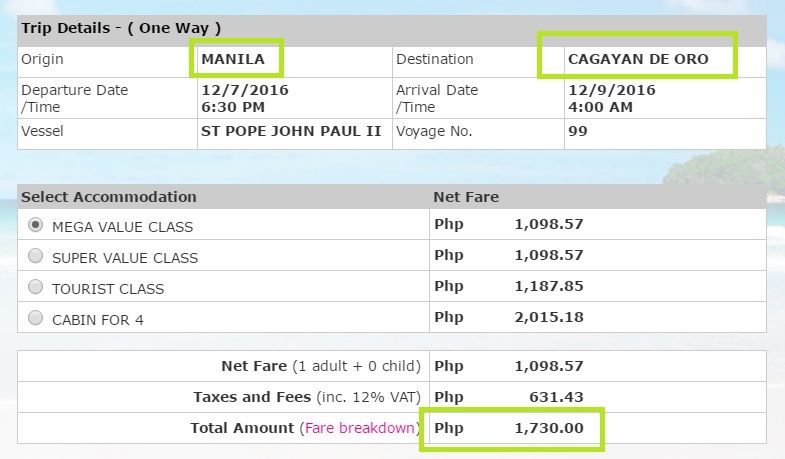Choose the TOURIST CLASS radio button
Screen dimensions: 785x459
coord(35,287)
